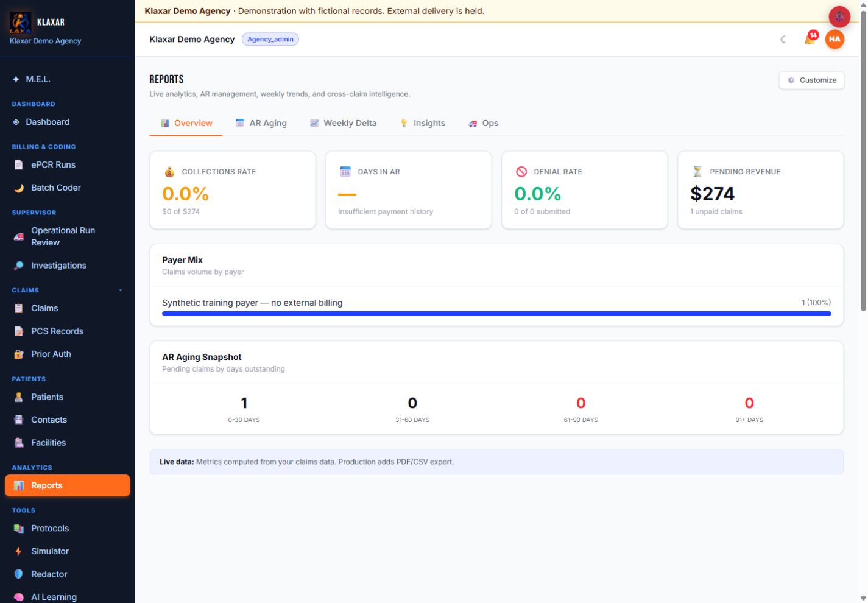Click the PCS Records icon
The height and width of the screenshot is (603, 868).
click(19, 331)
